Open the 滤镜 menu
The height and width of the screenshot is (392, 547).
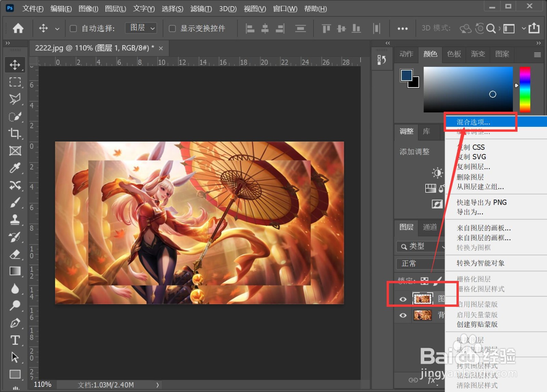(x=201, y=9)
